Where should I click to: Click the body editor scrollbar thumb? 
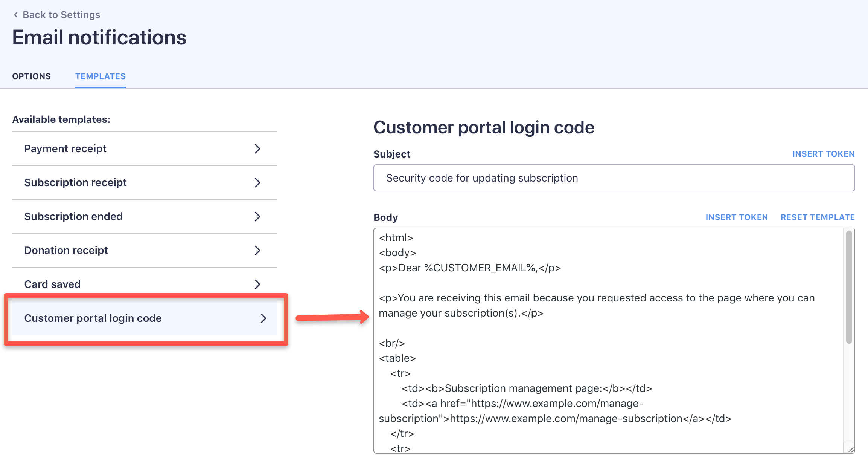click(x=849, y=286)
